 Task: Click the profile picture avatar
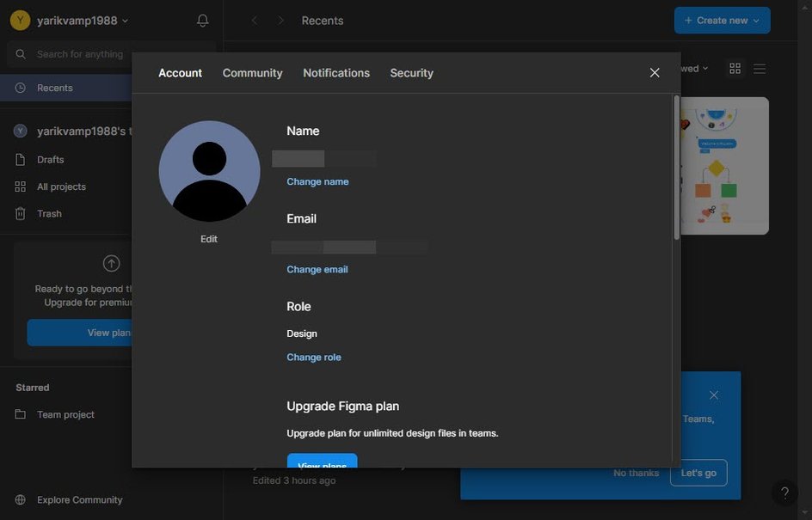[209, 171]
